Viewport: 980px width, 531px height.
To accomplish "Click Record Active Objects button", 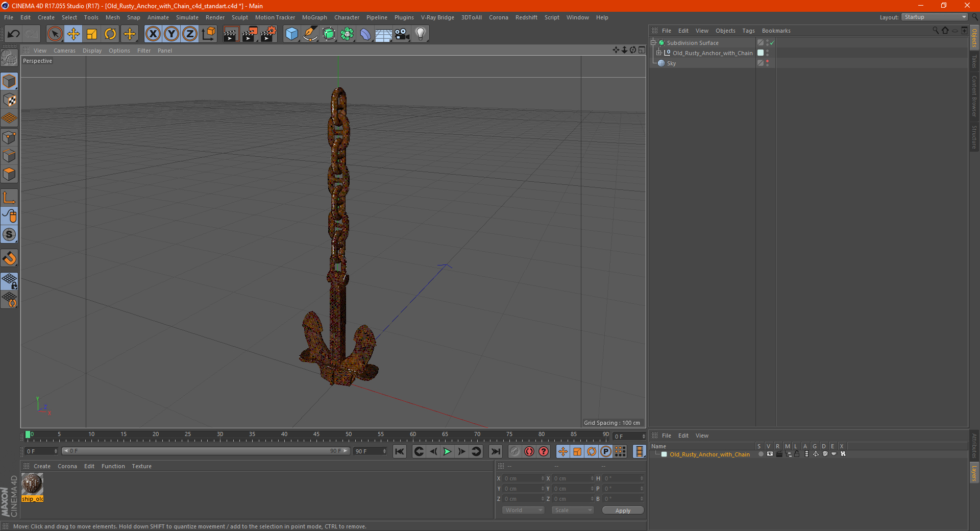I will [515, 451].
